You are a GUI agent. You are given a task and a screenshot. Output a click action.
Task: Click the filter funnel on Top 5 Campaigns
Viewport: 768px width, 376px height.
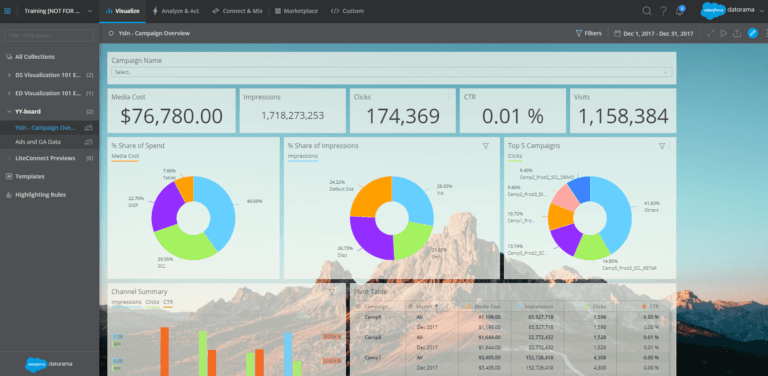click(x=662, y=145)
